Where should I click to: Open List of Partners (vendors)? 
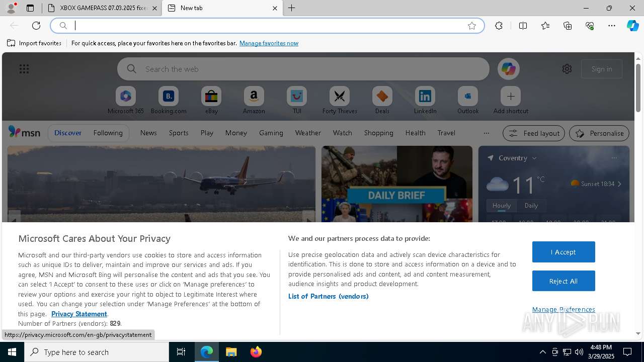coord(329,296)
